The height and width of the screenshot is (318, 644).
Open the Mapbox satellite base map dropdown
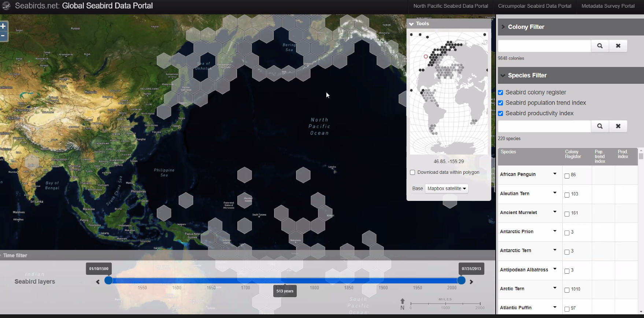(x=446, y=189)
